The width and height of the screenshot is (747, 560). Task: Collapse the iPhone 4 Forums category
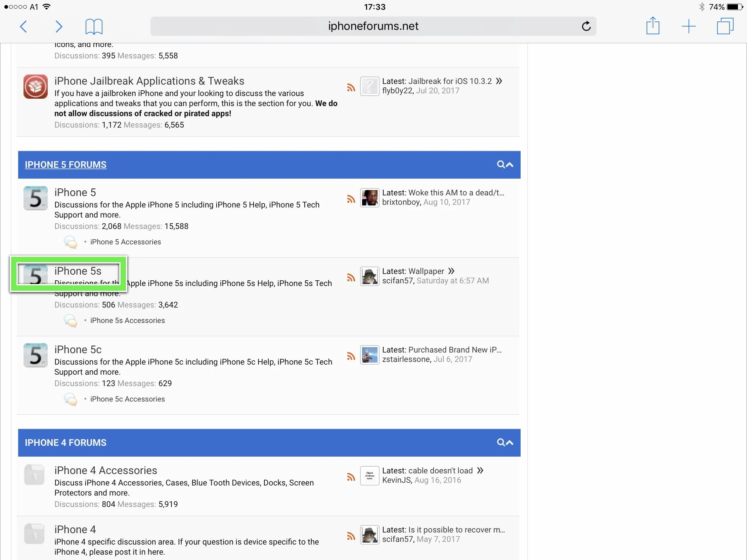pos(510,442)
